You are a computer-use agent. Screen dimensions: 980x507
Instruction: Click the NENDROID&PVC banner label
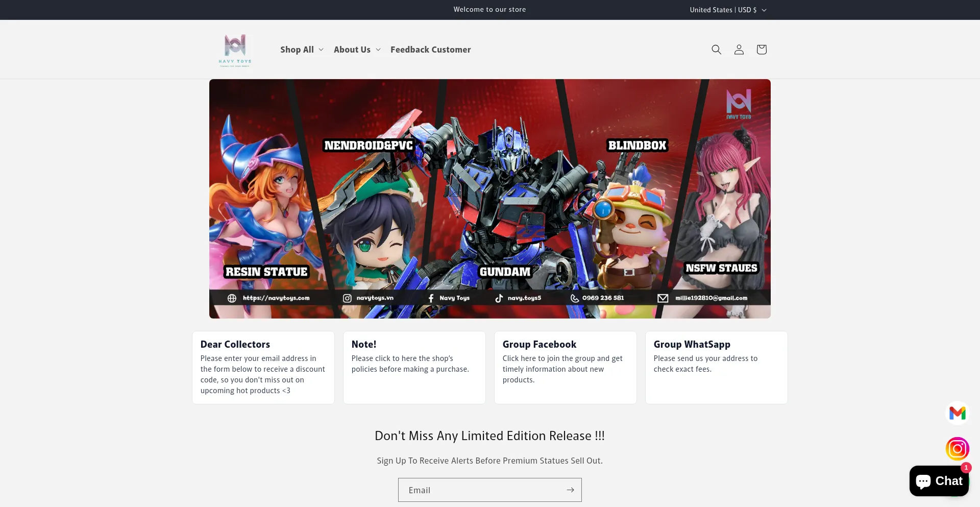[369, 146]
